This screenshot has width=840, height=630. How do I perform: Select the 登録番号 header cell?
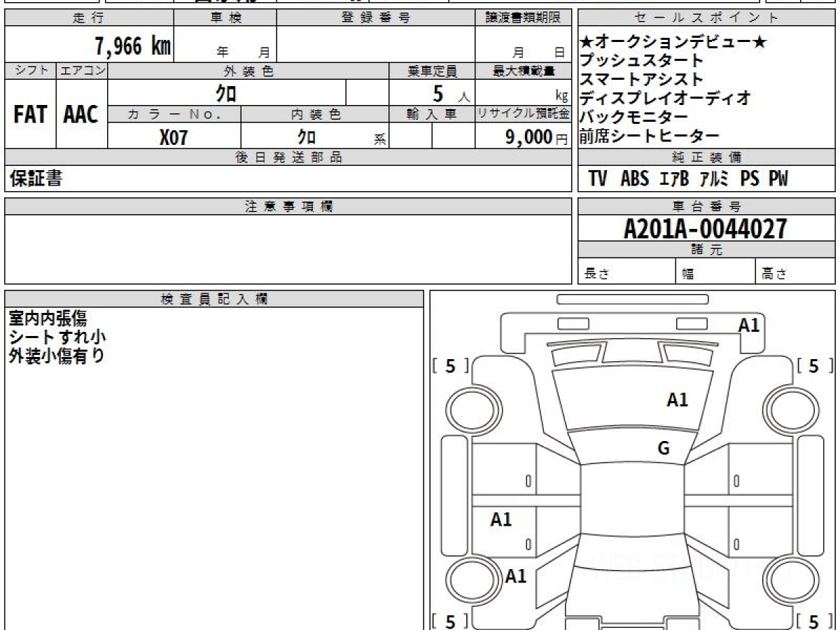point(376,18)
